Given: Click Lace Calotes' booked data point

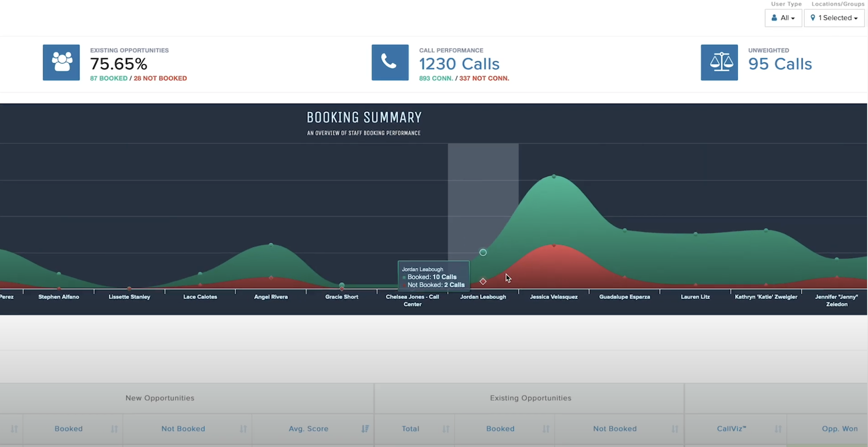Looking at the screenshot, I should pos(200,274).
